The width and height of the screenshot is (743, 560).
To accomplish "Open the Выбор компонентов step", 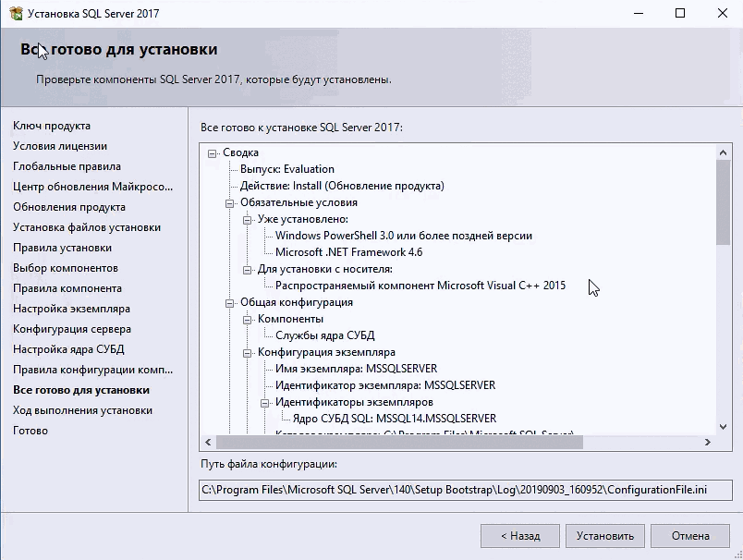I will [66, 268].
